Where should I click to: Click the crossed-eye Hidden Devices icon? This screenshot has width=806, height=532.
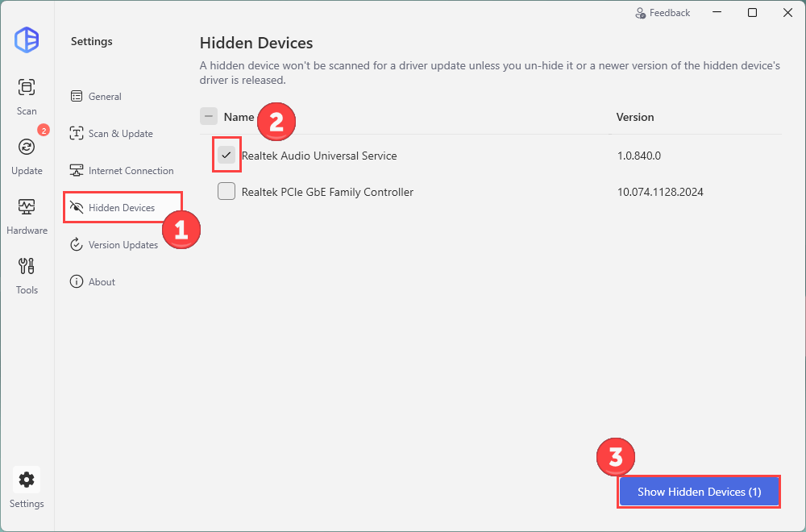click(x=77, y=208)
